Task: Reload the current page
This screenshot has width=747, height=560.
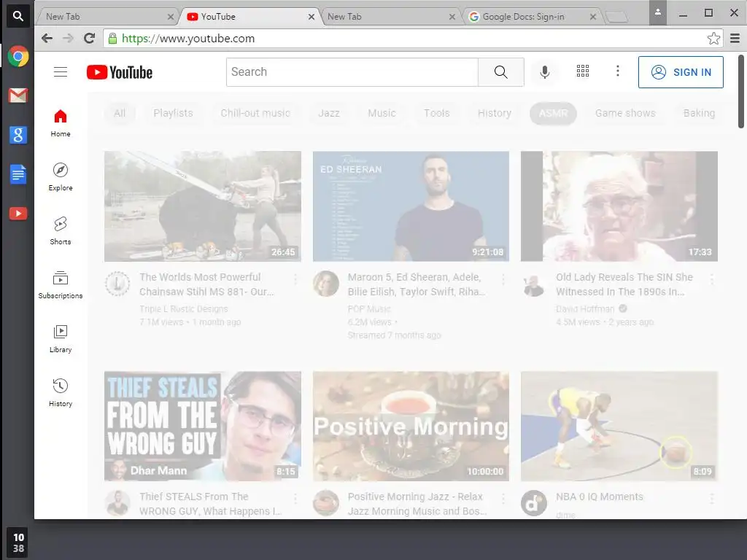Action: point(89,38)
